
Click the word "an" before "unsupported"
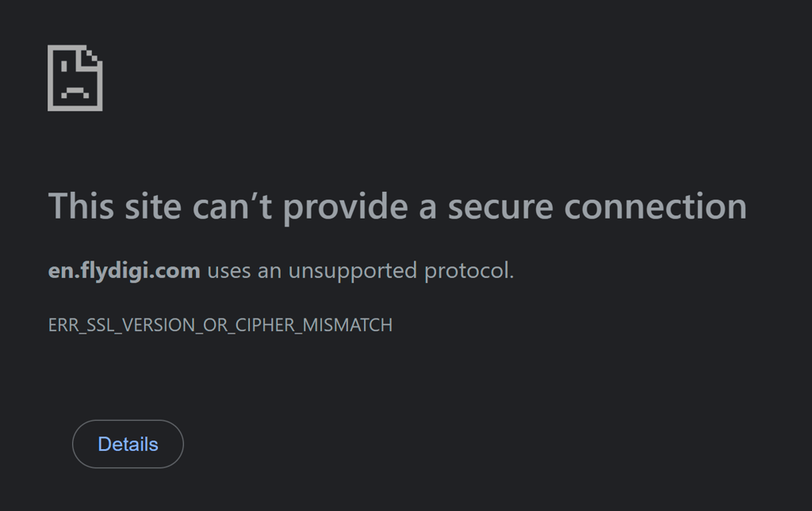click(270, 271)
